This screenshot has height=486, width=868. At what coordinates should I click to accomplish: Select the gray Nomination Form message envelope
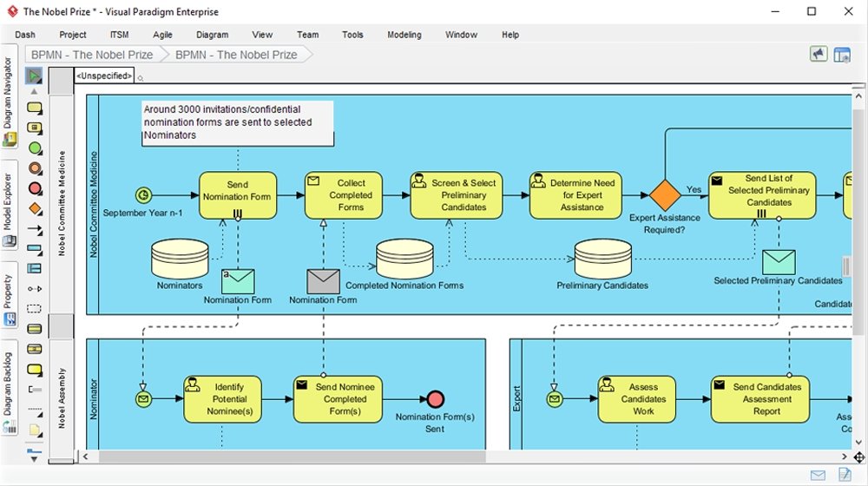pos(323,281)
